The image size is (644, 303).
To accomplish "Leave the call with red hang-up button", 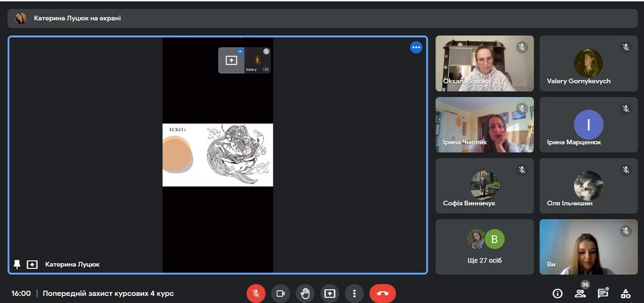I will tap(383, 294).
